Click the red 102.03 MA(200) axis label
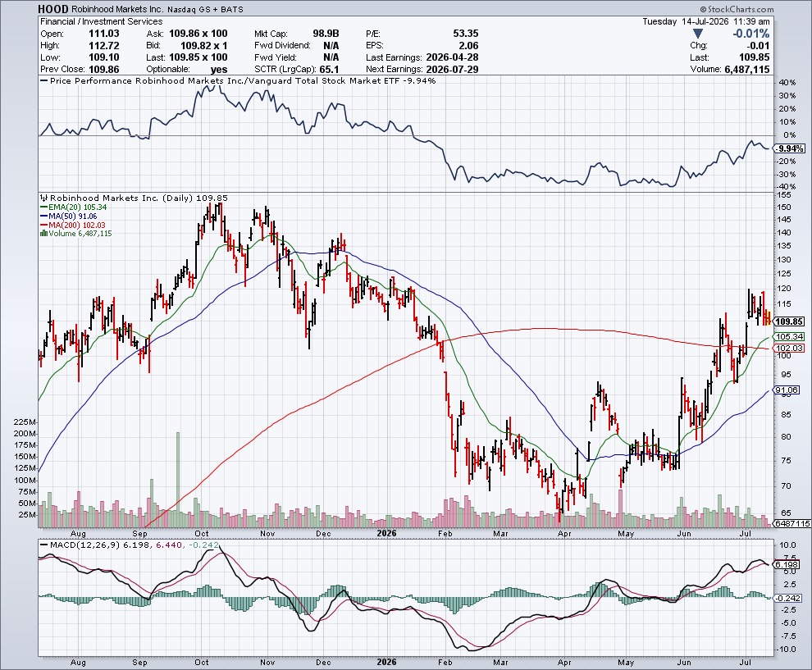 [790, 348]
